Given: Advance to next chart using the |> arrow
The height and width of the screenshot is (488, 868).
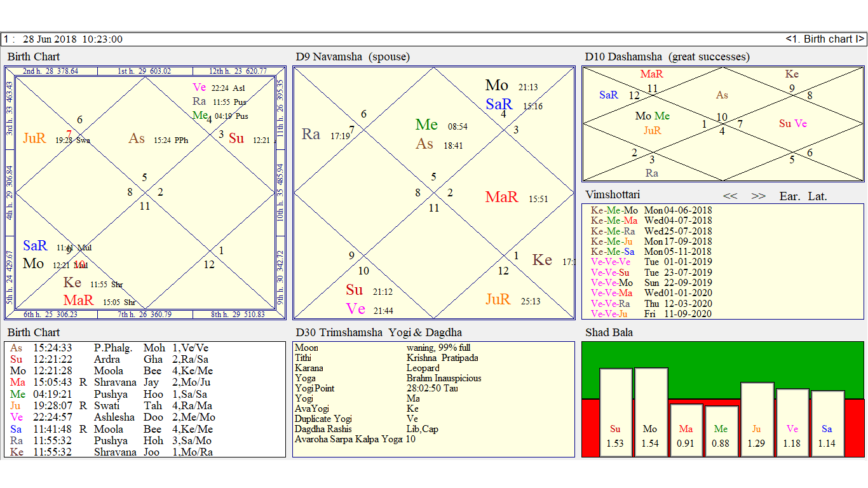Looking at the screenshot, I should tap(858, 39).
